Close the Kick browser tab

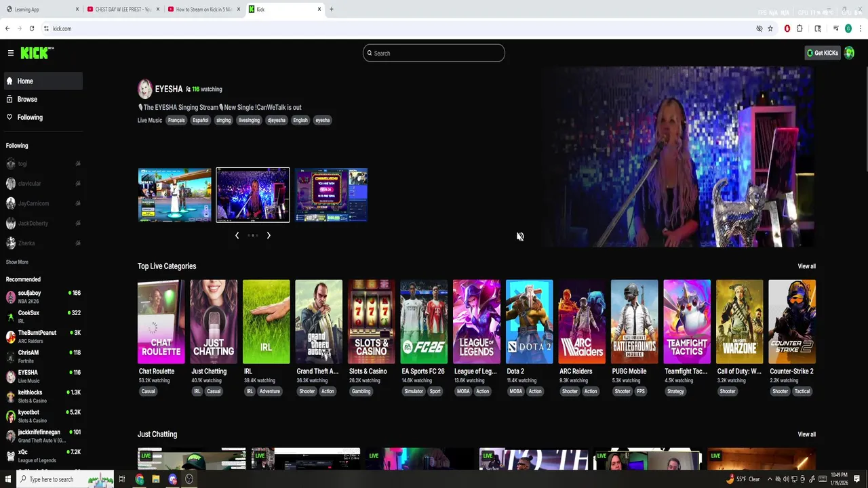coord(319,9)
